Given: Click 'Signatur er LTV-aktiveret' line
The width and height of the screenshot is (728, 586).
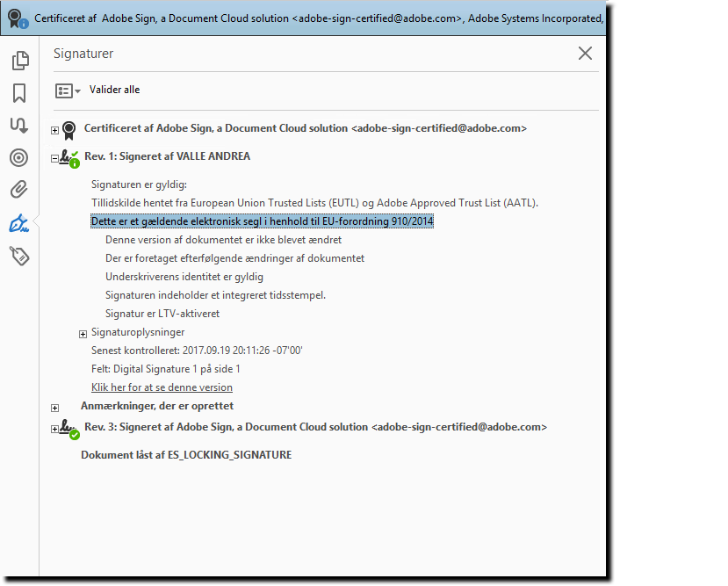Looking at the screenshot, I should [162, 314].
